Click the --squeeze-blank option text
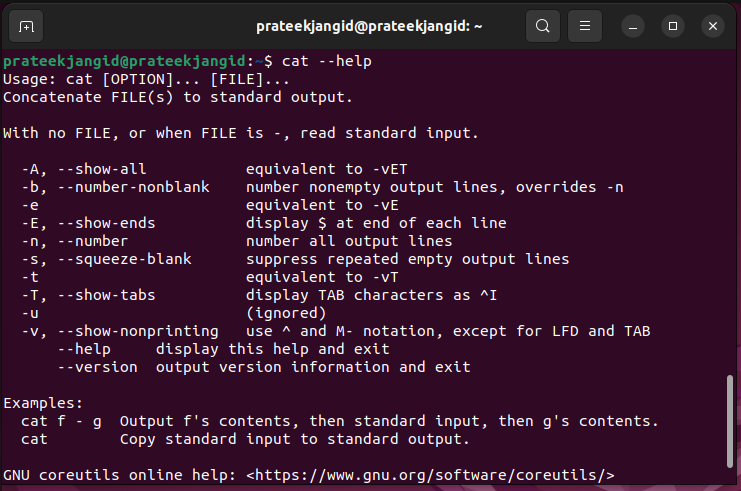 125,259
